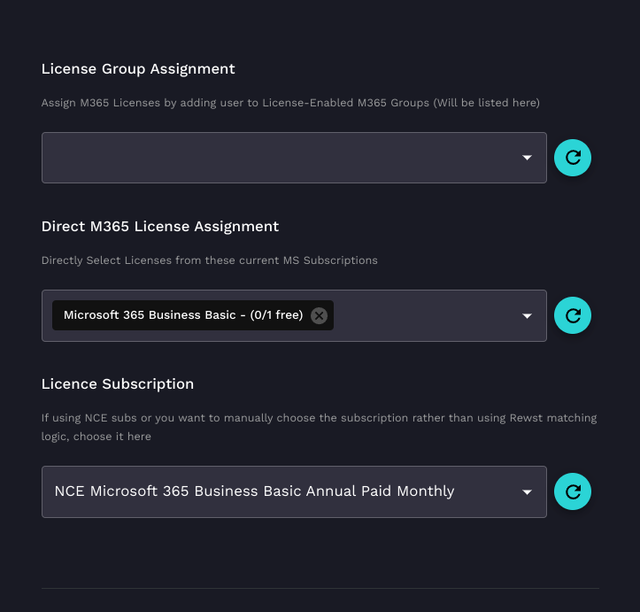Refresh the Direct M365 License Assignment options
The height and width of the screenshot is (612, 640).
point(573,315)
